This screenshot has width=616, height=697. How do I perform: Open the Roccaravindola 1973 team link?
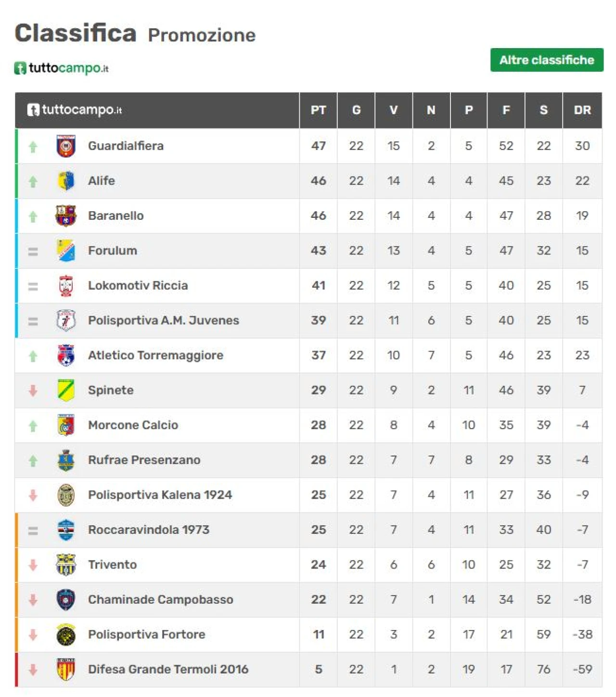(x=149, y=530)
